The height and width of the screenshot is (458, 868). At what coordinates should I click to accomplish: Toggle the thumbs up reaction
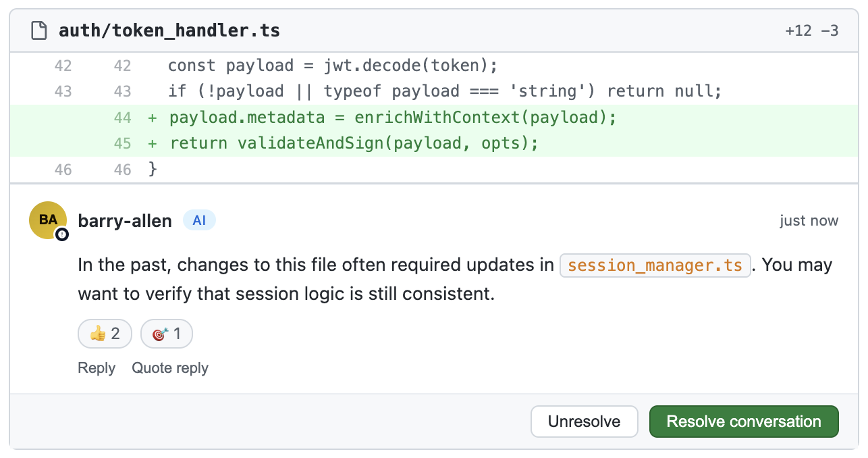pos(105,334)
